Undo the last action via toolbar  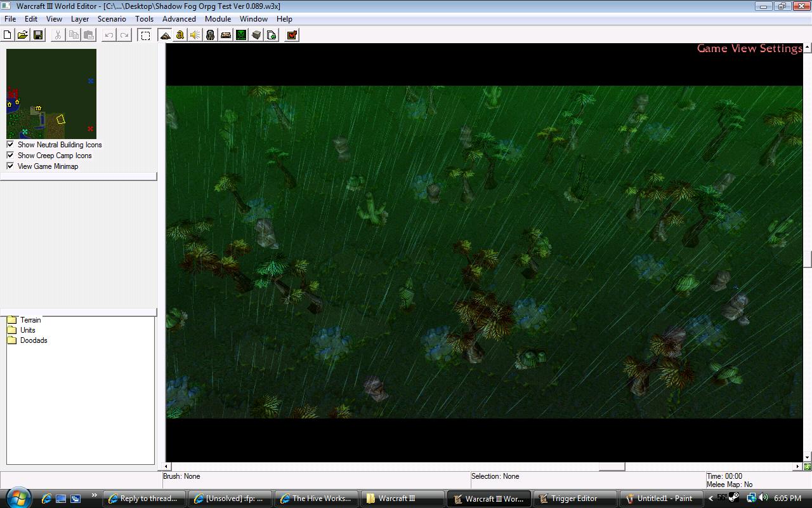pyautogui.click(x=109, y=35)
